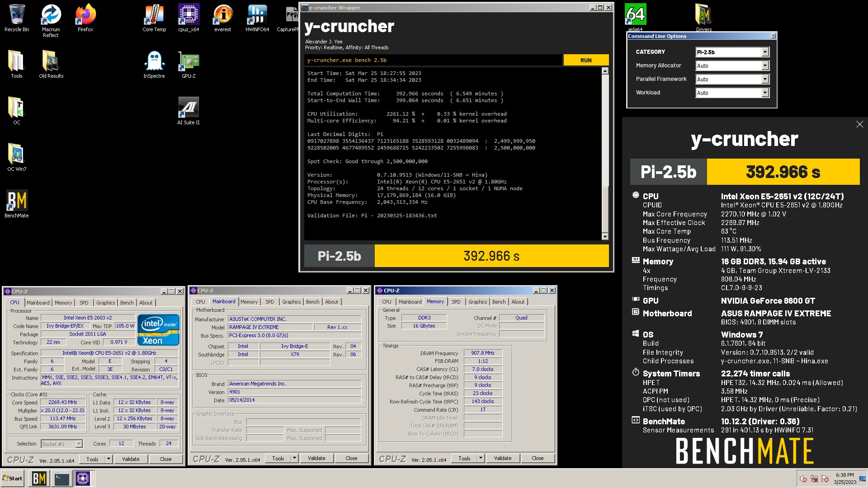Screen dimensions: 868x488
Task: Open aida64 desktop icon
Action: [635, 17]
